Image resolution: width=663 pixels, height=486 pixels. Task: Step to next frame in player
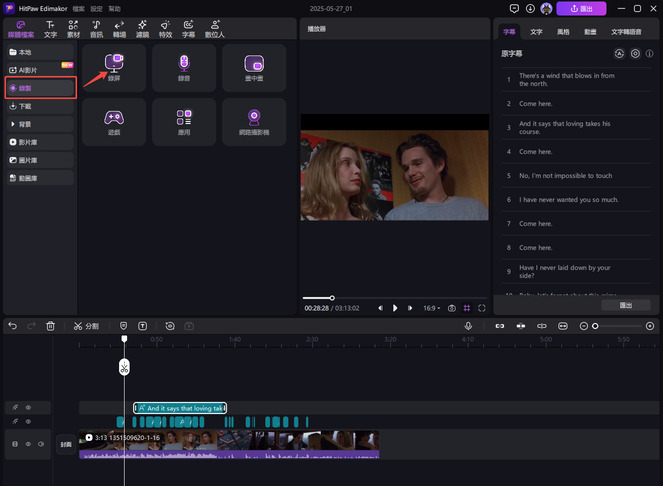click(410, 308)
